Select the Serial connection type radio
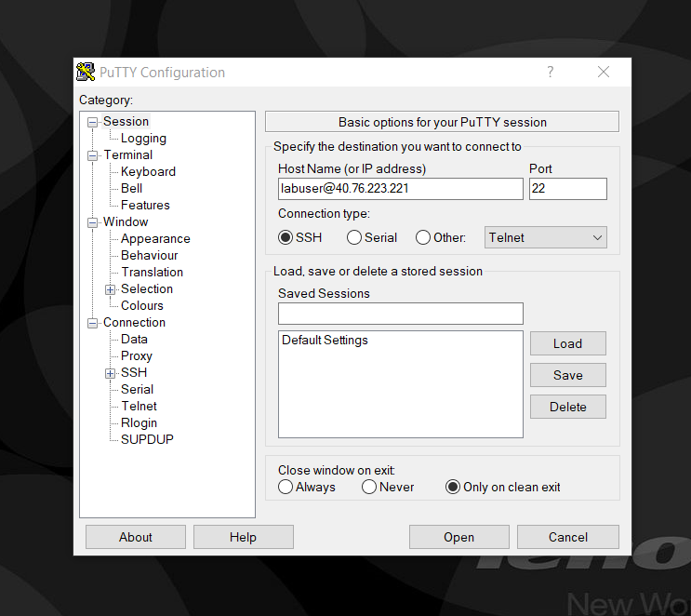Screen dimensions: 691x616 coord(354,237)
